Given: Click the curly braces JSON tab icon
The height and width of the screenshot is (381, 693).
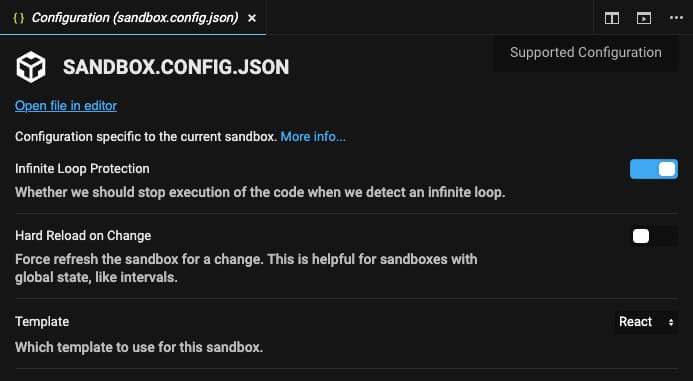Looking at the screenshot, I should (18, 18).
